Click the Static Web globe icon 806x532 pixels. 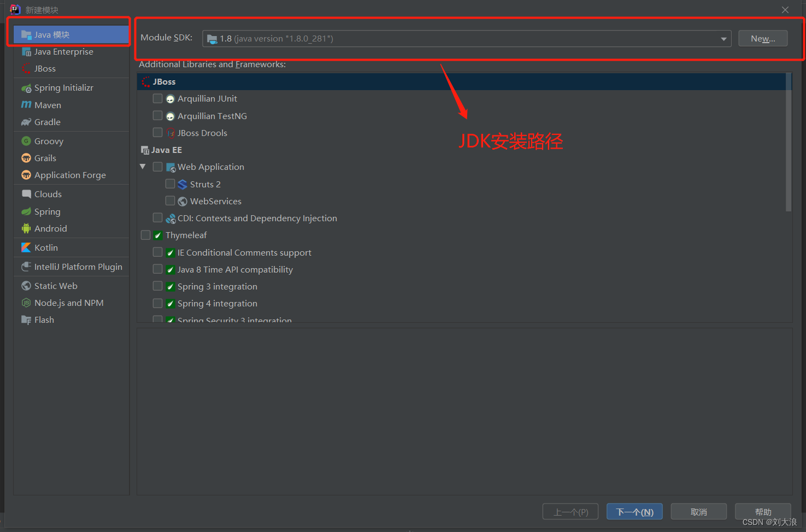26,286
